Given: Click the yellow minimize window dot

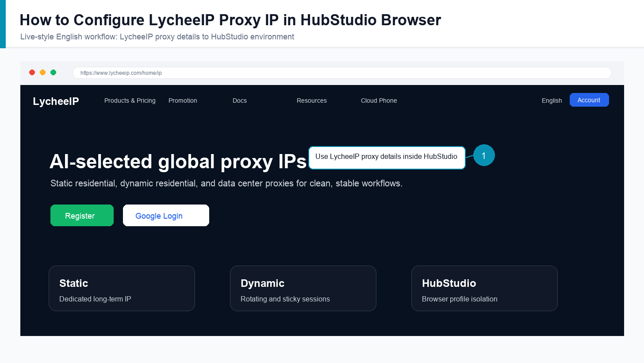Looking at the screenshot, I should (42, 73).
